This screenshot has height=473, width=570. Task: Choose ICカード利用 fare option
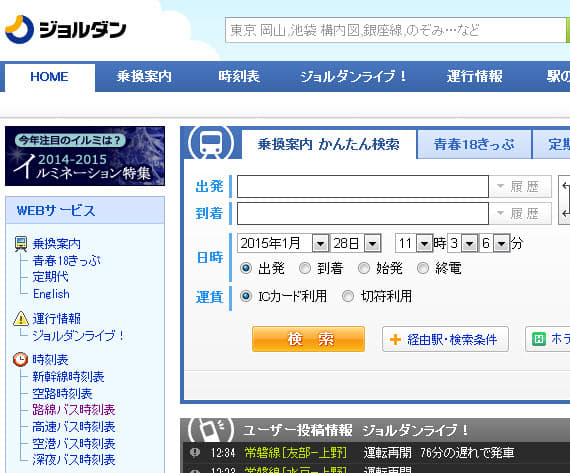[246, 296]
